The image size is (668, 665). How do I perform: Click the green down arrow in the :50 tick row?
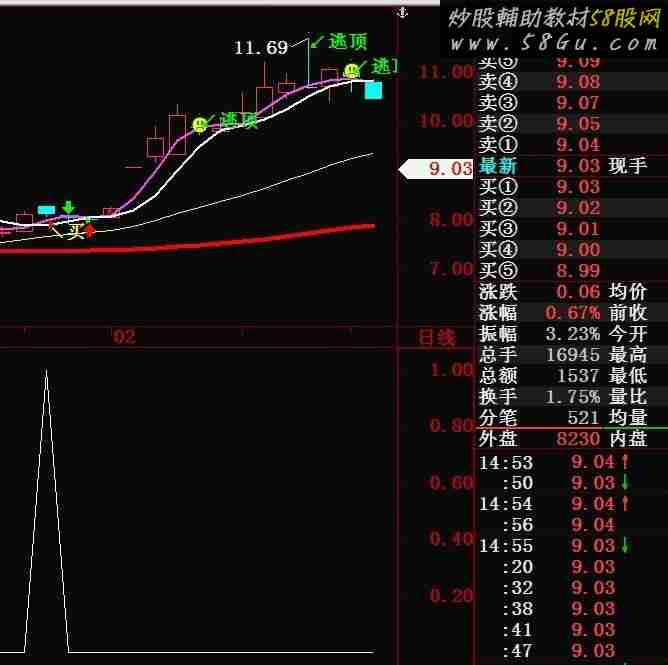625,483
